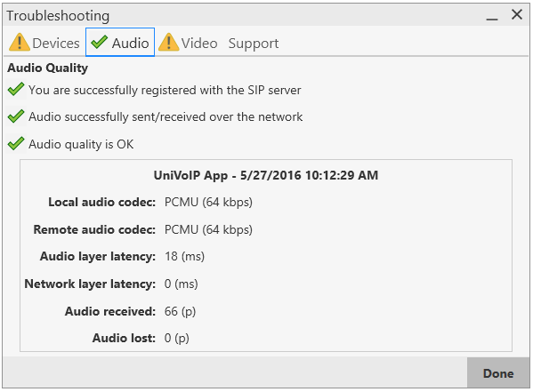Click the Remote audio codec PCMU value
This screenshot has width=533, height=392.
pos(208,229)
